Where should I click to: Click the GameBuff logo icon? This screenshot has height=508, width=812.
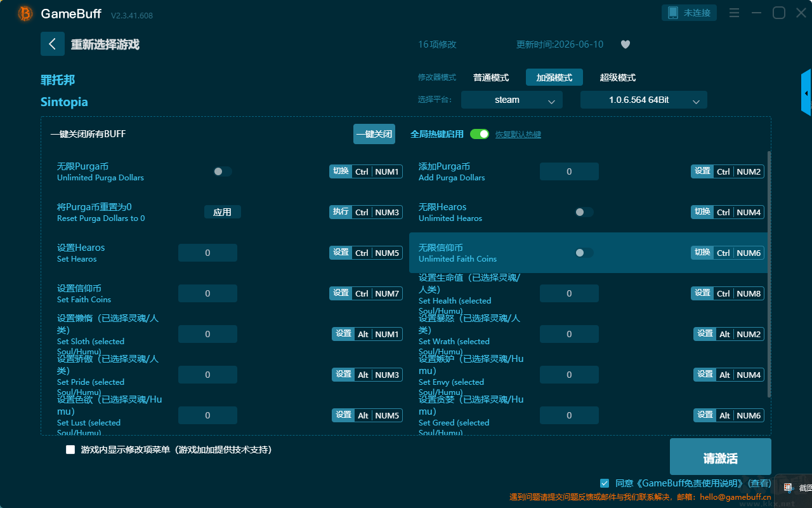(25, 13)
